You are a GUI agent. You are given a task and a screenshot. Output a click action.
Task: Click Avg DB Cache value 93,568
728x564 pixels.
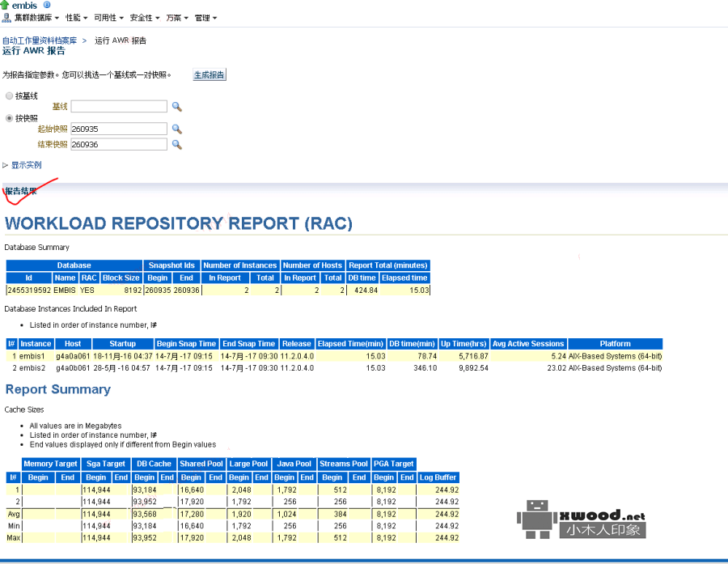(145, 515)
